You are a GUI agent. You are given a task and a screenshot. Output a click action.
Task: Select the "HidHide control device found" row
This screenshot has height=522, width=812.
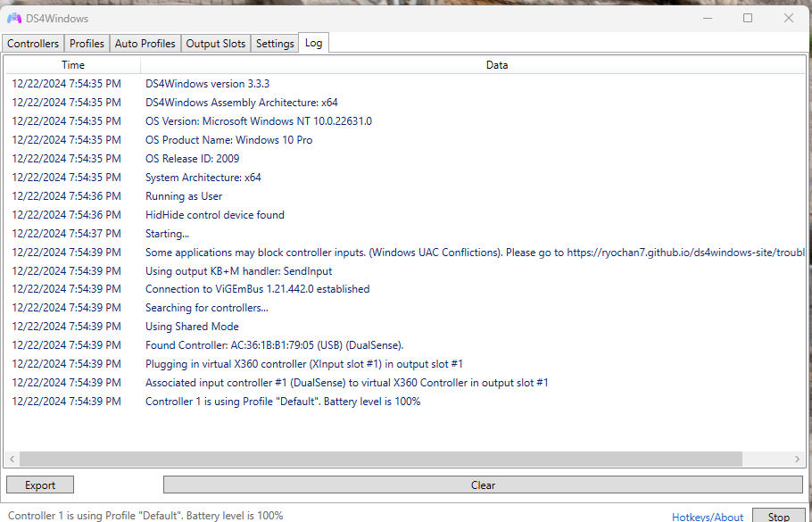point(405,214)
